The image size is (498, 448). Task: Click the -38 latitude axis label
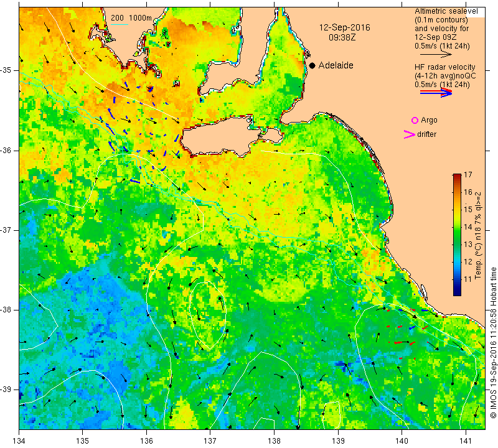[x=7, y=310]
